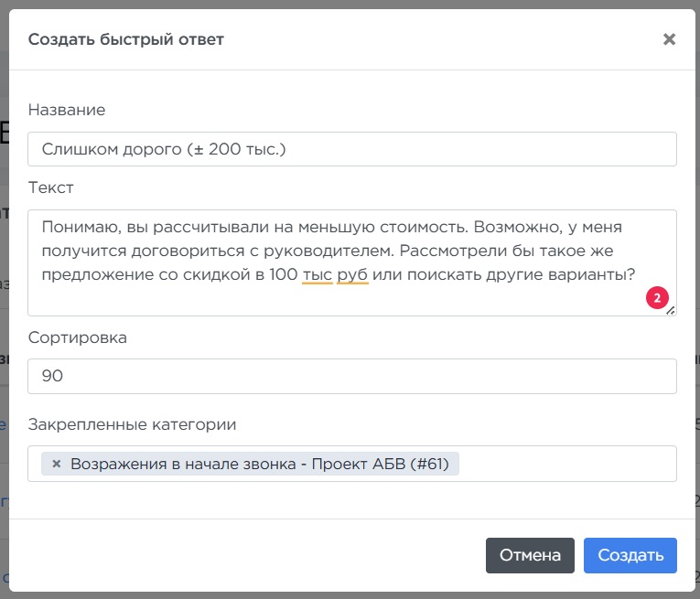Click the dialog title 'Создать быстрый ответ'
The width and height of the screenshot is (700, 599).
click(x=126, y=39)
